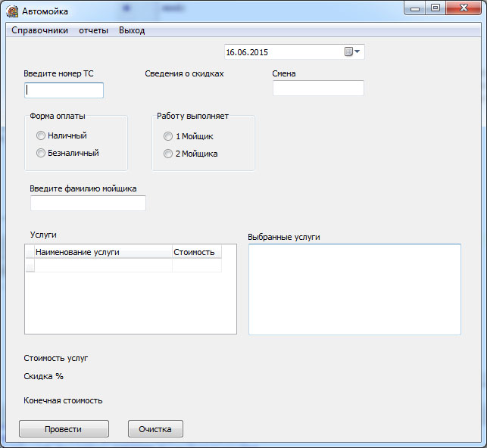Click the Конечная стоимость label

tap(63, 400)
